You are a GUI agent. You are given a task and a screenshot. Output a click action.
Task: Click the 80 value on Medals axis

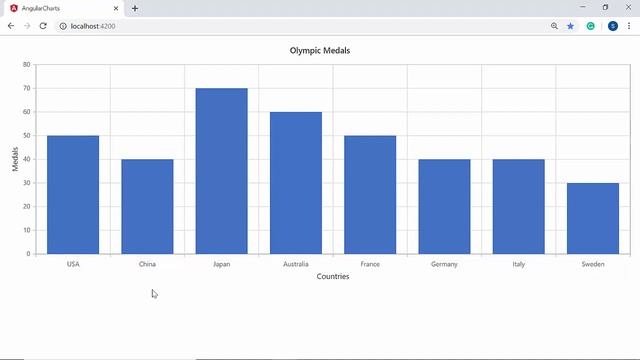click(27, 64)
